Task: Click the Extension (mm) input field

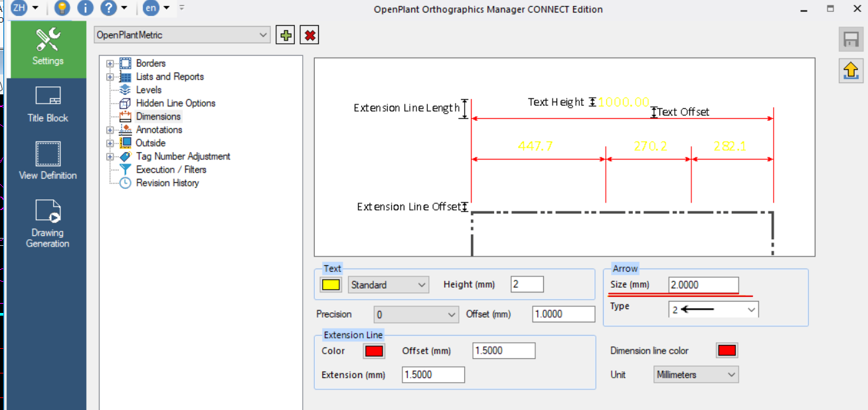Action: pyautogui.click(x=433, y=375)
